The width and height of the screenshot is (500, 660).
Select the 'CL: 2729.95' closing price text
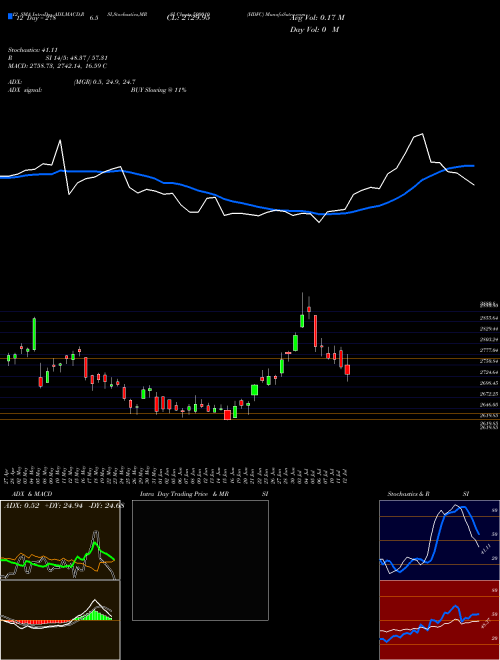coord(188,18)
